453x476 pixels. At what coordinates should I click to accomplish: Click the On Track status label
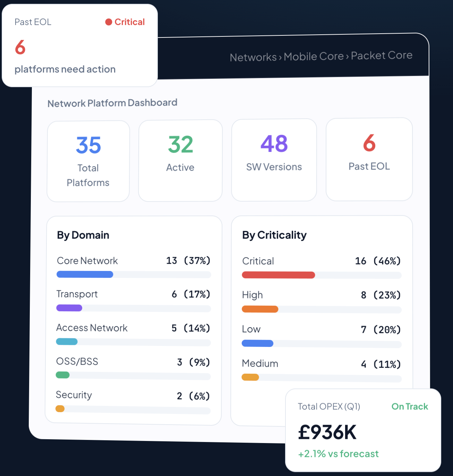410,407
